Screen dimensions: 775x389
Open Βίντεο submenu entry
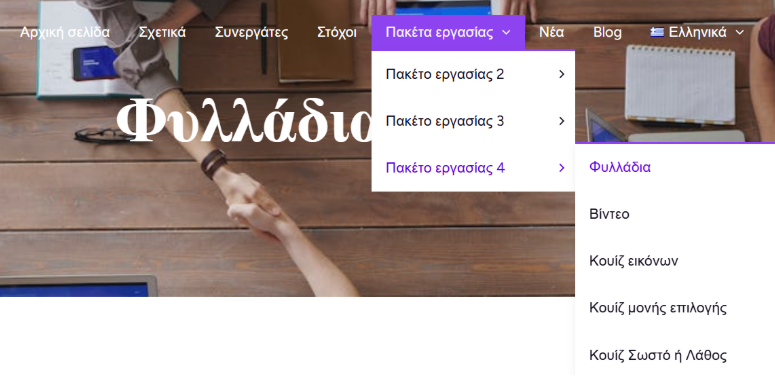click(x=609, y=214)
